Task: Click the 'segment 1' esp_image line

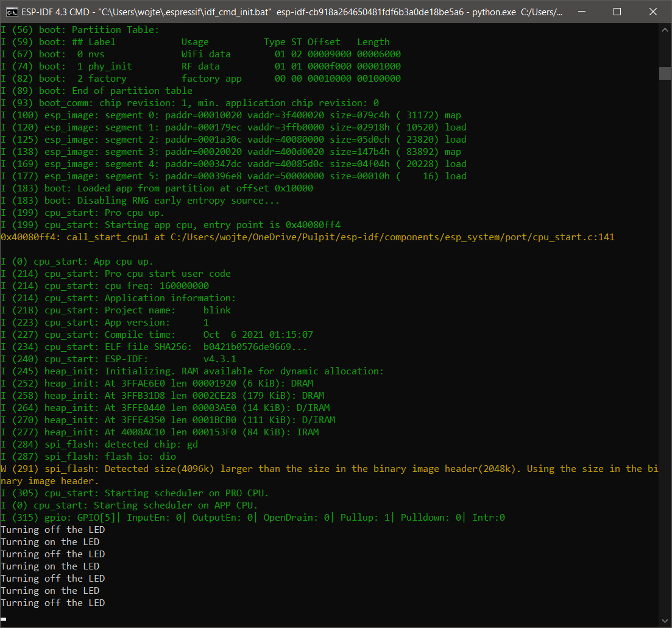Action: pos(233,127)
